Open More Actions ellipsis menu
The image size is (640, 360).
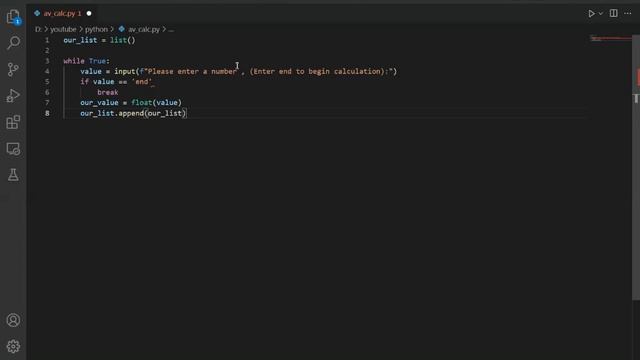pos(628,13)
